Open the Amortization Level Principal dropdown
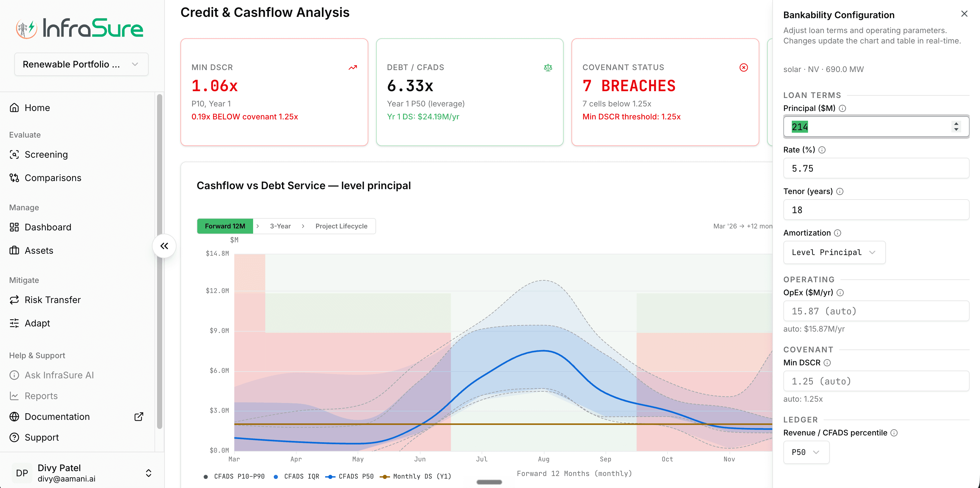Screen dimensions: 980x488 pos(834,252)
